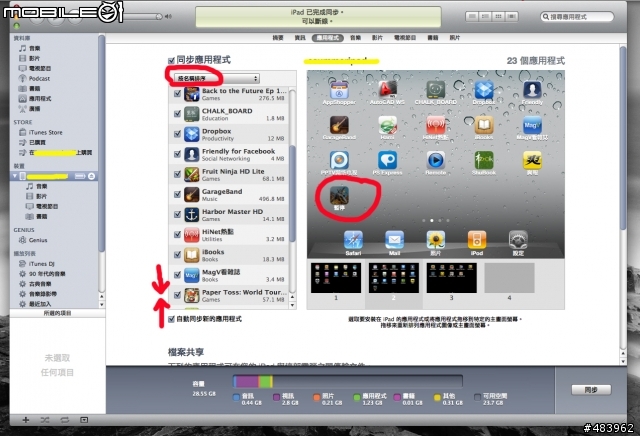Click in the search apps field
640x436 pixels.
[x=577, y=17]
